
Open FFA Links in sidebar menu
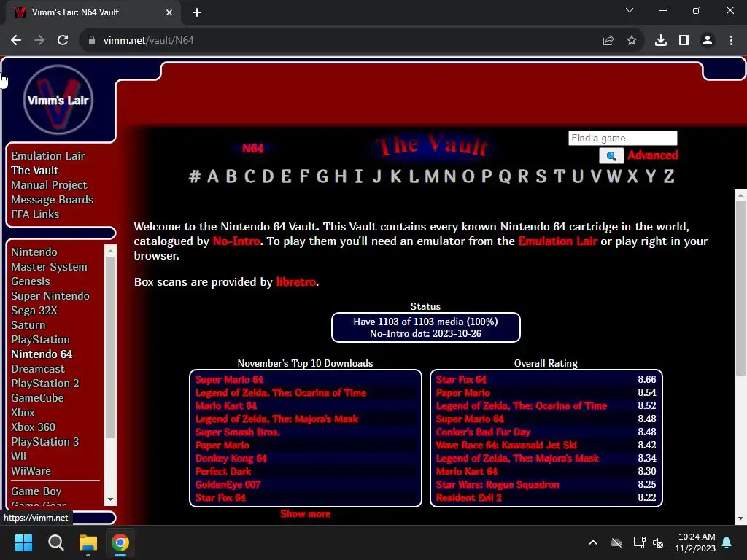35,214
